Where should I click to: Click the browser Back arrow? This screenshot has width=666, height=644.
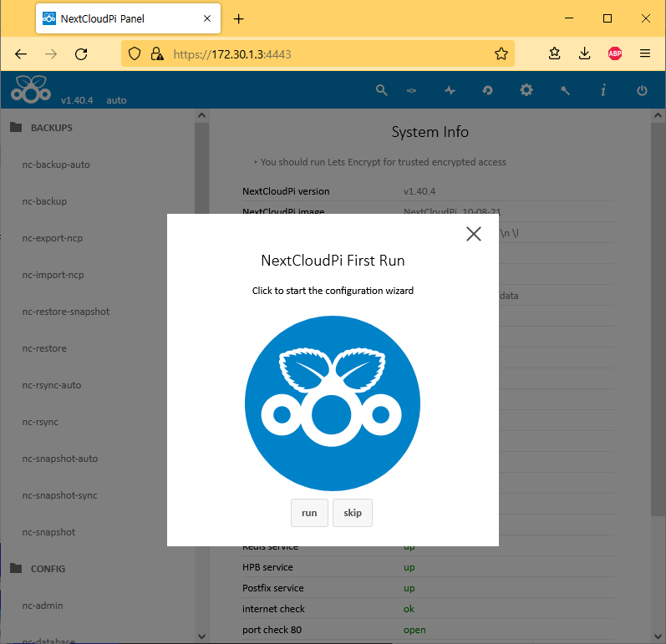(x=21, y=54)
